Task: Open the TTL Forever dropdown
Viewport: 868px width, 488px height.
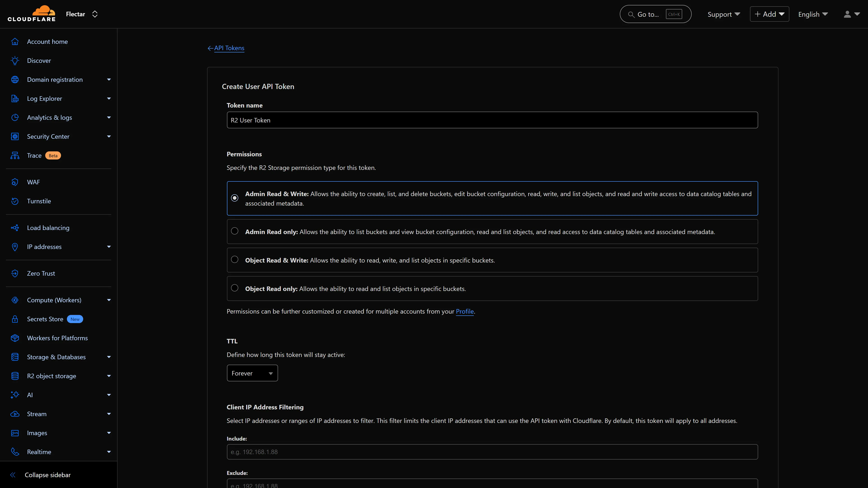Action: [252, 373]
